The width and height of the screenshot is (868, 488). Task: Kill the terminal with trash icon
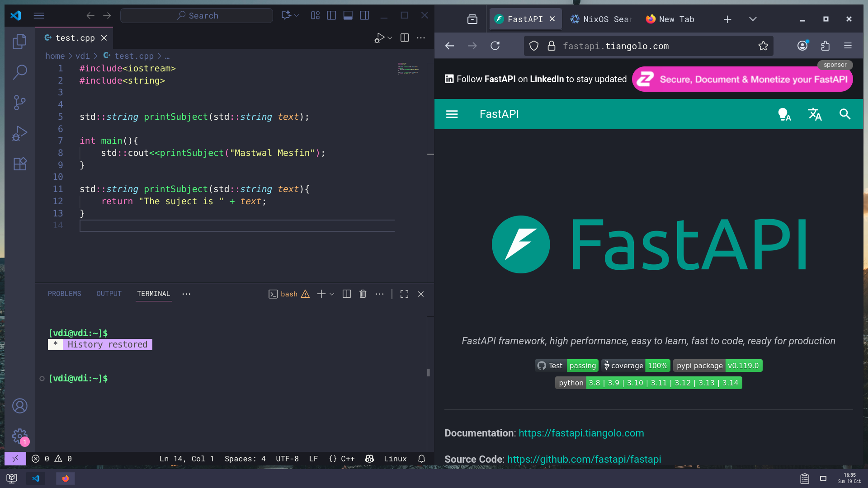[x=363, y=294]
